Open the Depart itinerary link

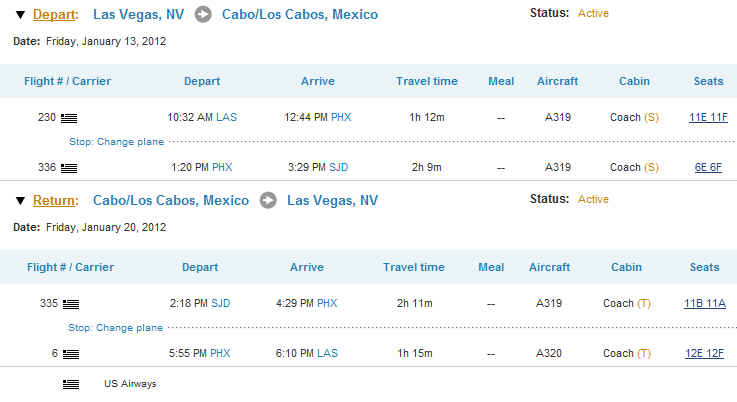(x=55, y=15)
